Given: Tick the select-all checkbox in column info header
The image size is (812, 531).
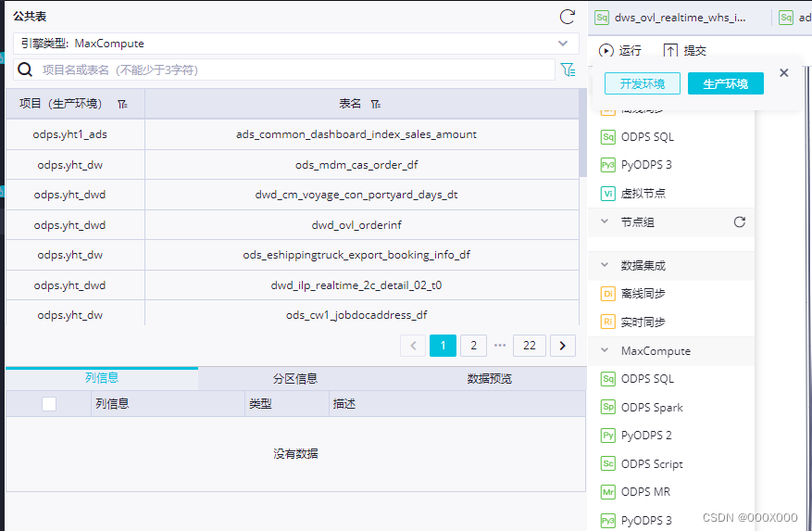Looking at the screenshot, I should [x=49, y=404].
